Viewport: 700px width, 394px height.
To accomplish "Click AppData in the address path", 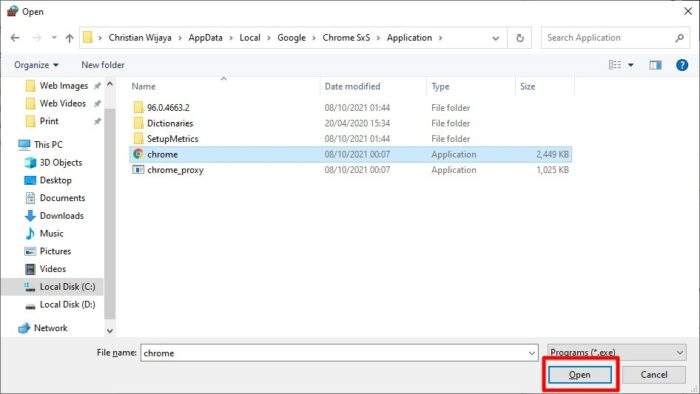I will (x=205, y=38).
